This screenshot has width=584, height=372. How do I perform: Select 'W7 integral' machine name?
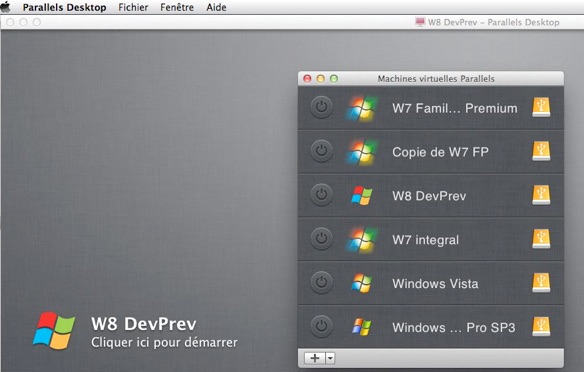tap(425, 240)
